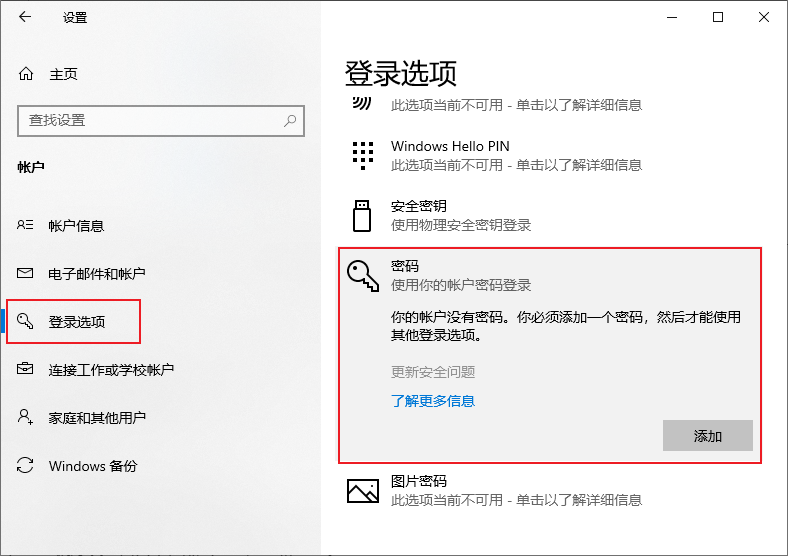The width and height of the screenshot is (788, 556).
Task: Click the 登录选项 page heading
Action: coord(401,73)
